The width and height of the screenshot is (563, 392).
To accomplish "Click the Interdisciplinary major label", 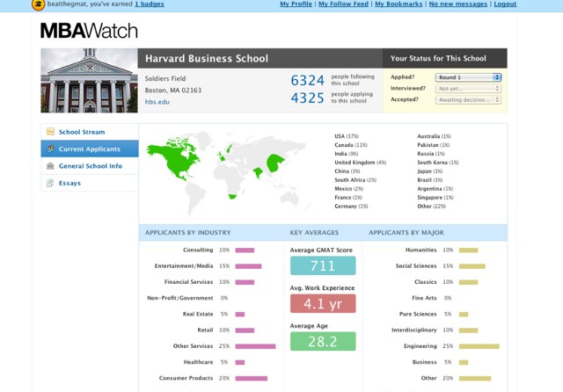I will pos(414,330).
